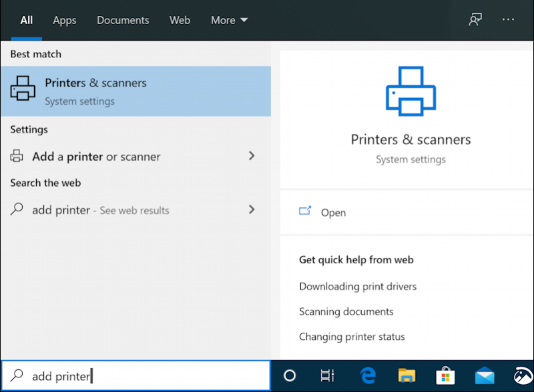
Task: Expand the More filter dropdown
Action: click(229, 20)
